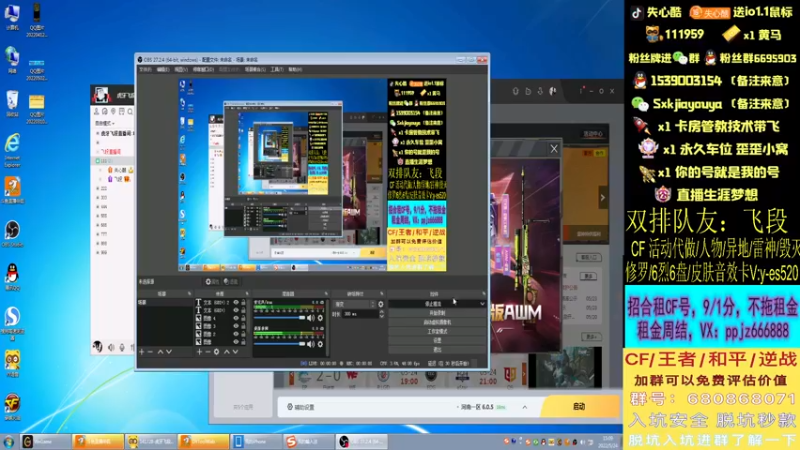The width and height of the screenshot is (800, 450).
Task: Open 编辑(E) menu in OBS
Action: pos(163,69)
